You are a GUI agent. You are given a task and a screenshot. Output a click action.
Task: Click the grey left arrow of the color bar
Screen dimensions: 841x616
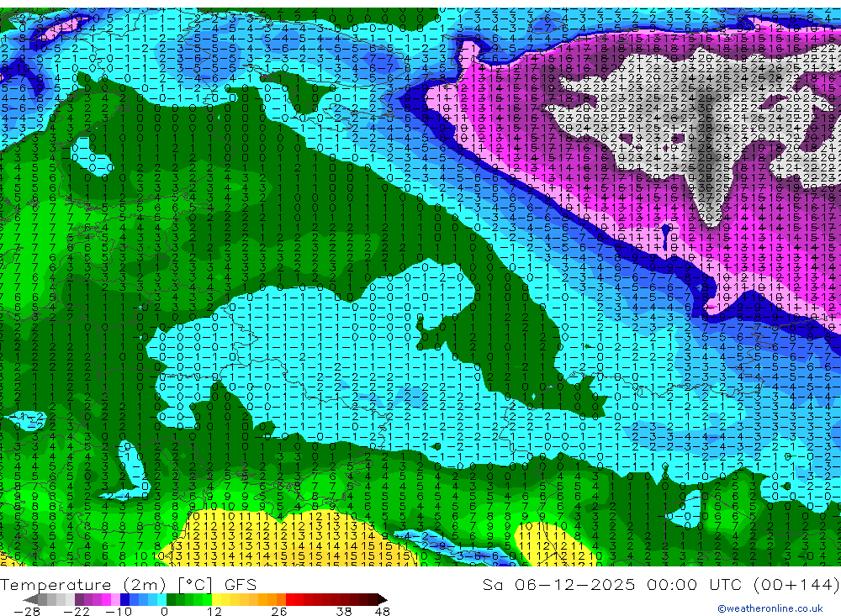click(30, 600)
